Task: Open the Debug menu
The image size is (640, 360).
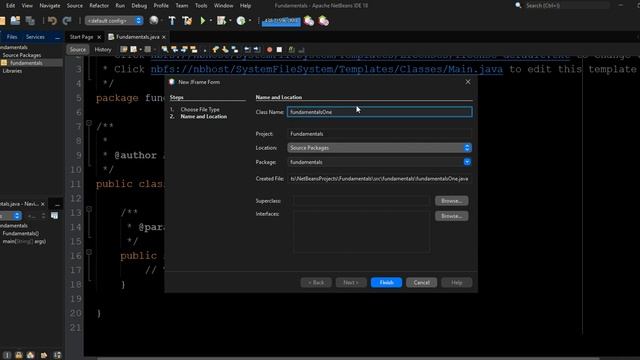Action: [139, 6]
